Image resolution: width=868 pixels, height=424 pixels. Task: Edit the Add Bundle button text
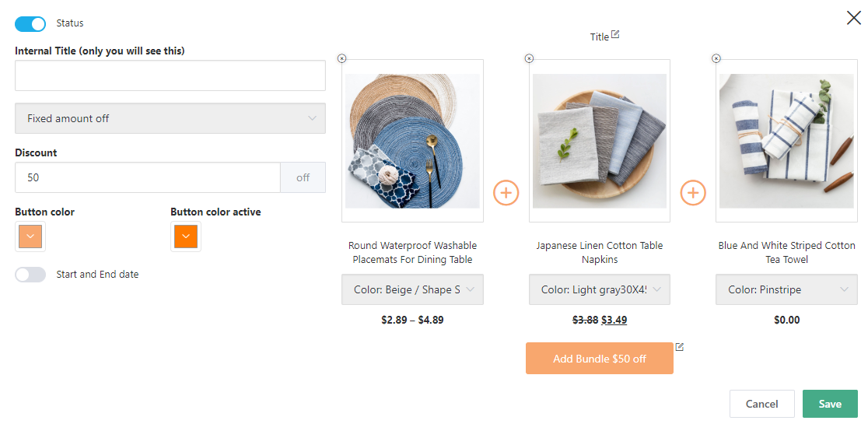click(680, 347)
